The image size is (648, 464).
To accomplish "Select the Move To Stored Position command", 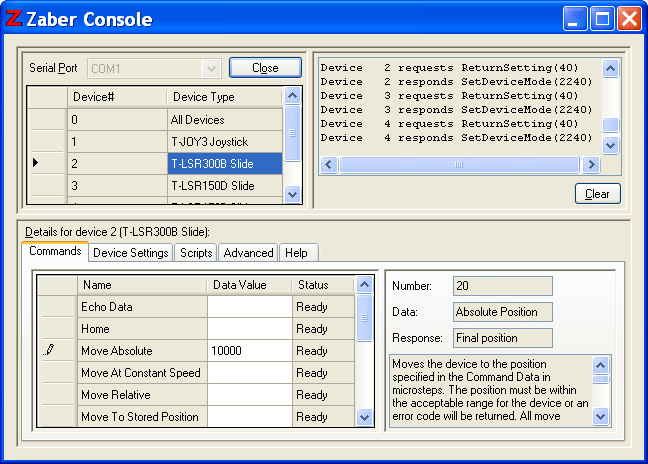I will click(142, 416).
